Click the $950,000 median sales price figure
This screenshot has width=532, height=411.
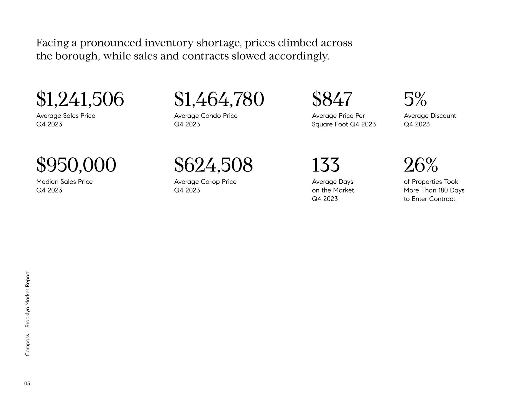click(x=76, y=165)
